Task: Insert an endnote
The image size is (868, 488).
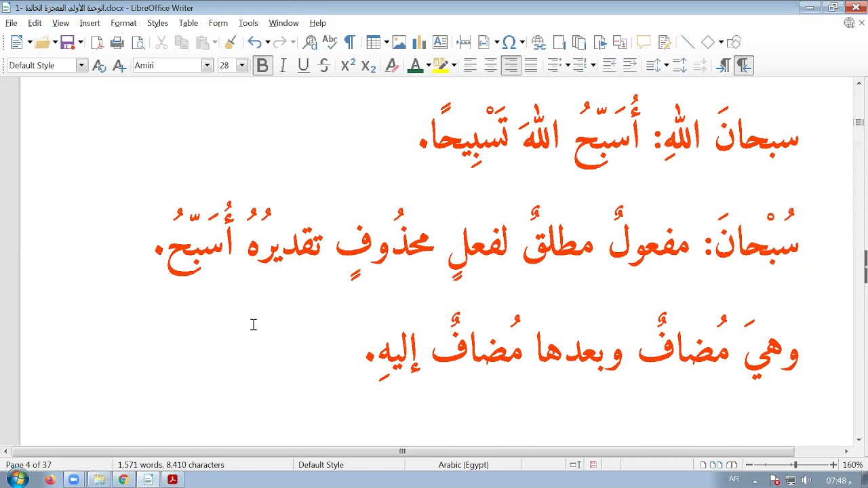Action: (578, 42)
